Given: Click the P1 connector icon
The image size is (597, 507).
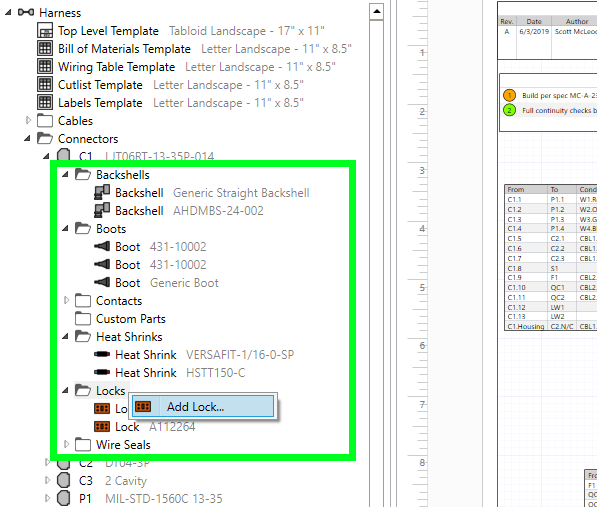Looking at the screenshot, I should 64,498.
